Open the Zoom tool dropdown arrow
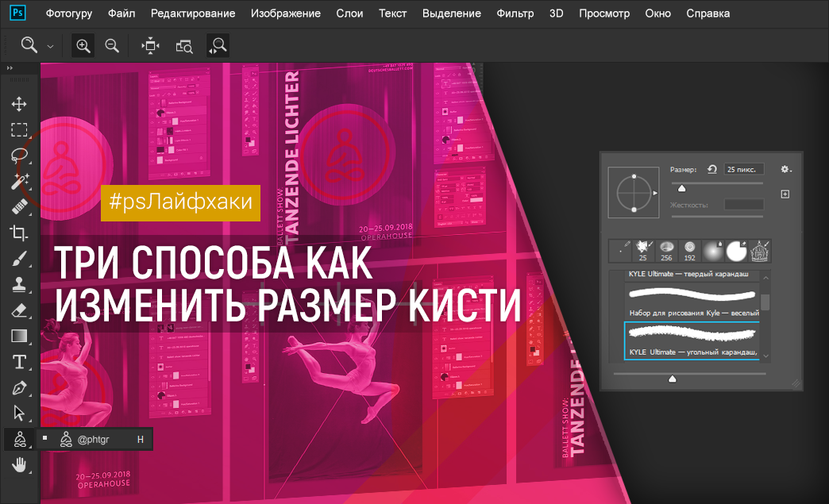The image size is (829, 504). coord(49,45)
